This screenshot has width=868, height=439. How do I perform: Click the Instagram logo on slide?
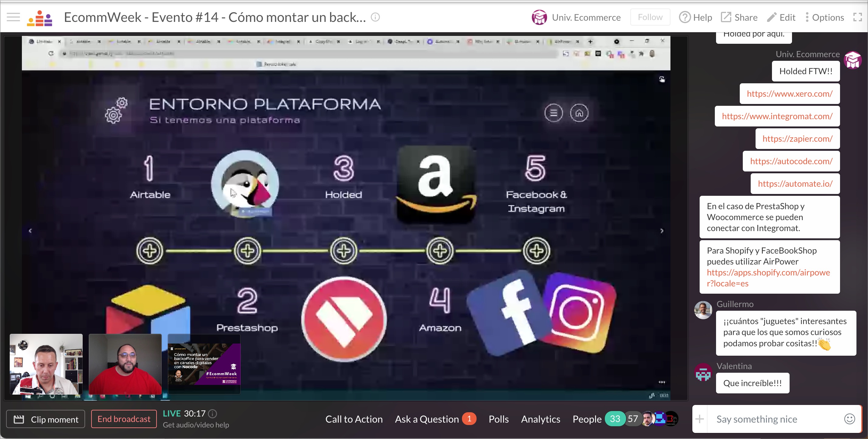(x=580, y=313)
